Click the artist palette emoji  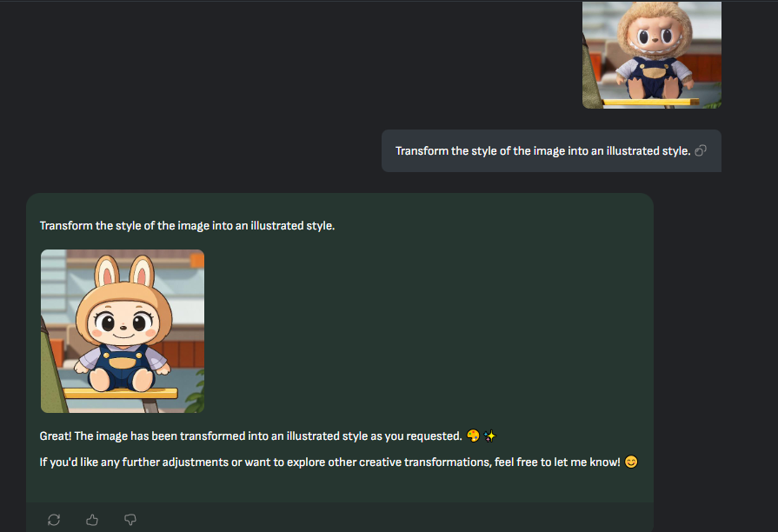tap(474, 436)
